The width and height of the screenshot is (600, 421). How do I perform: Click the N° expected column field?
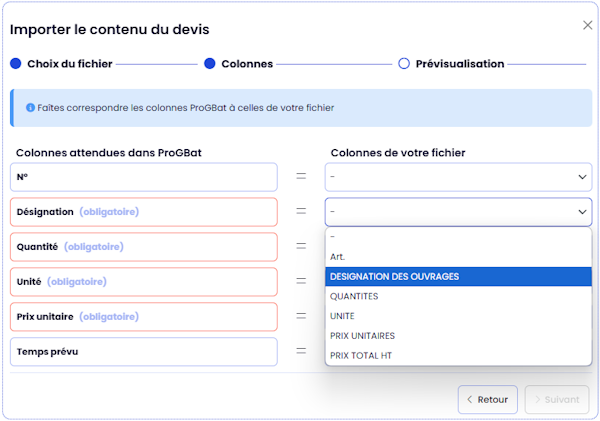click(x=144, y=177)
